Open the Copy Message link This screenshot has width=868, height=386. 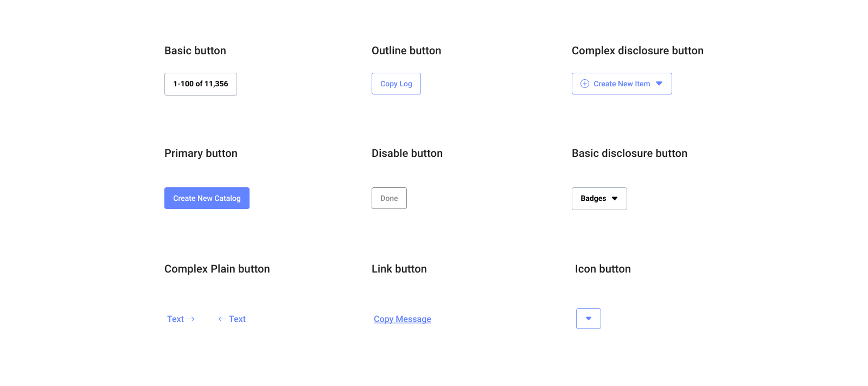coord(403,319)
